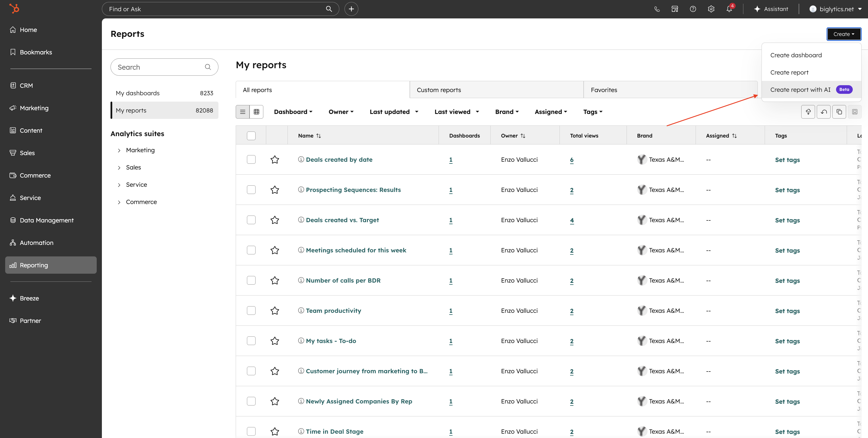
Task: Check the Newly Assigned Companies By Rep row
Action: tap(251, 401)
